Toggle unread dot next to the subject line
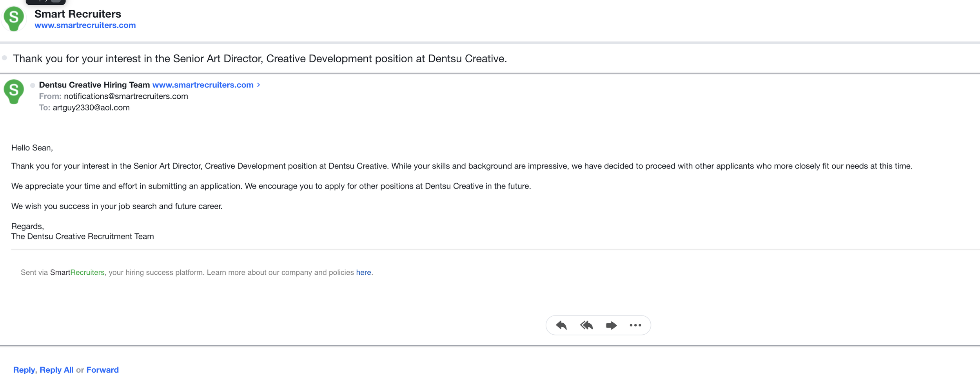980x377 pixels. [x=5, y=58]
